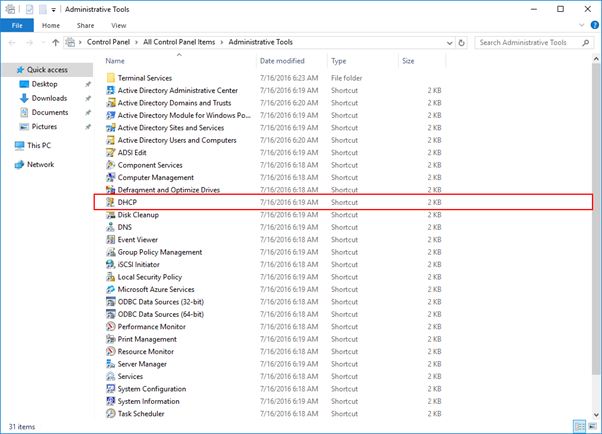The height and width of the screenshot is (434, 602).
Task: Open Documents in the navigation pane
Action: coord(50,113)
